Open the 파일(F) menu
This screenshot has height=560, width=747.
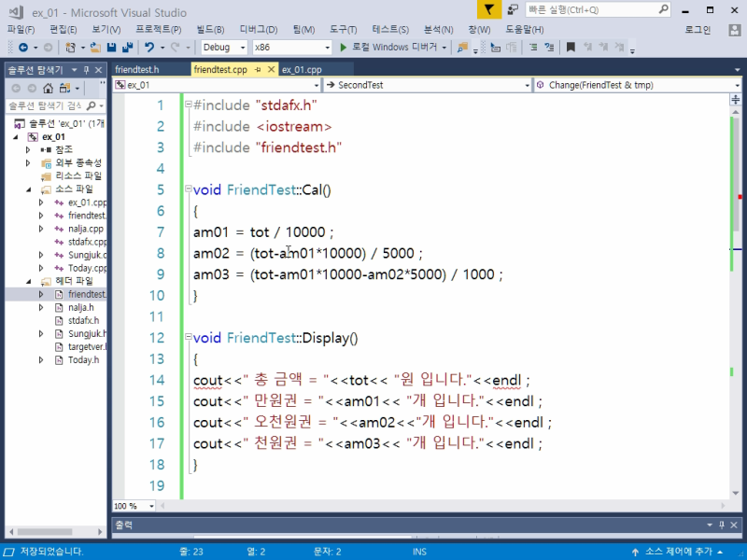pyautogui.click(x=21, y=30)
